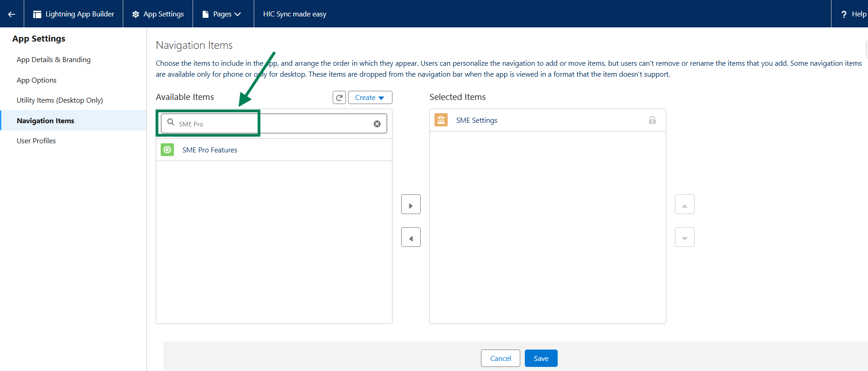Click the search magnifier icon
Screen dimensions: 868x371
(x=171, y=122)
